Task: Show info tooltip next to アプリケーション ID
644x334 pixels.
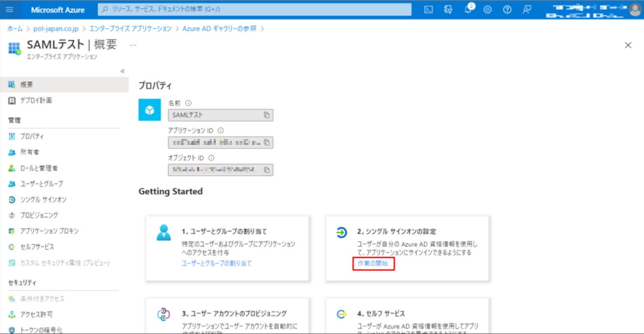Action: click(x=221, y=131)
